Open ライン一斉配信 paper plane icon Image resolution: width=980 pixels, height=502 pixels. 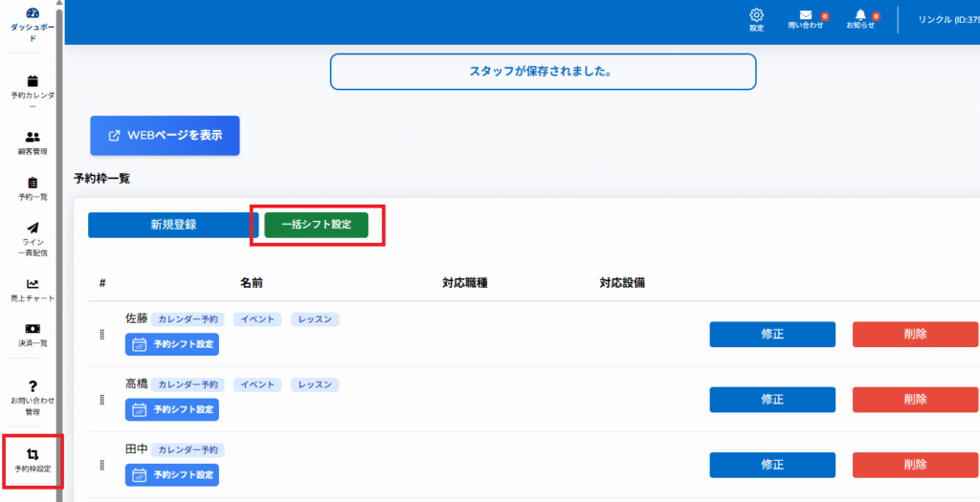click(x=33, y=229)
